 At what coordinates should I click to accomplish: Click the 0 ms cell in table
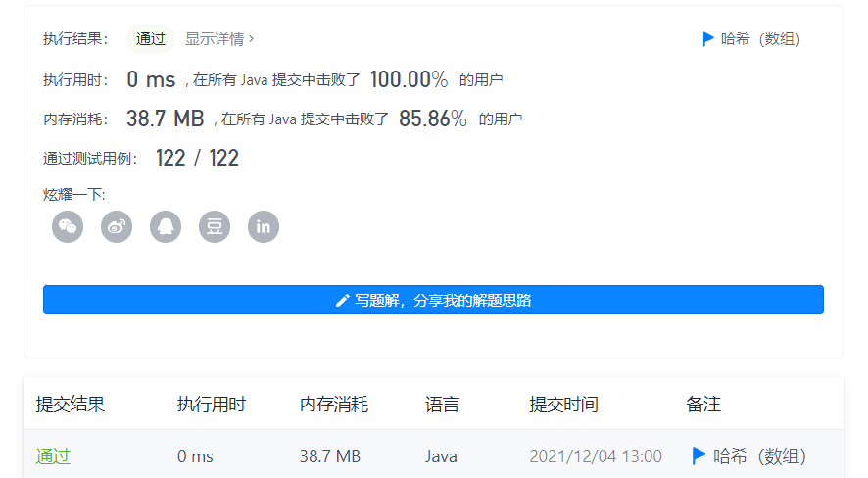[195, 456]
